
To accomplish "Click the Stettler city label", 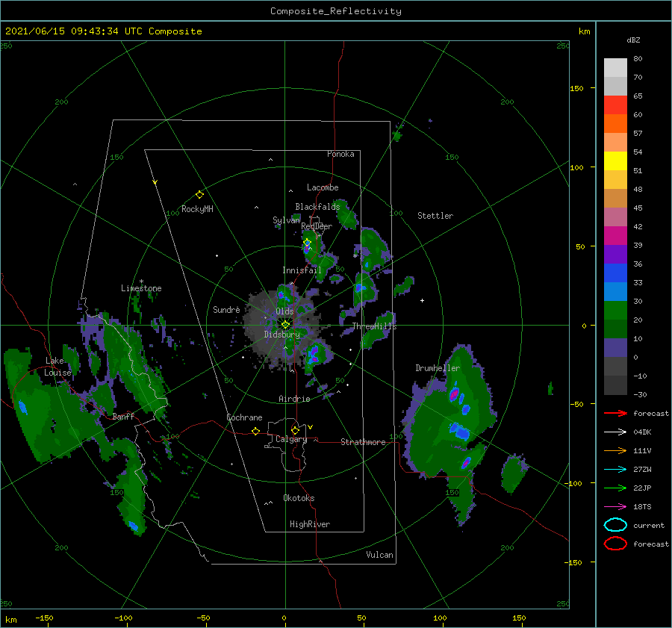I will pos(435,216).
